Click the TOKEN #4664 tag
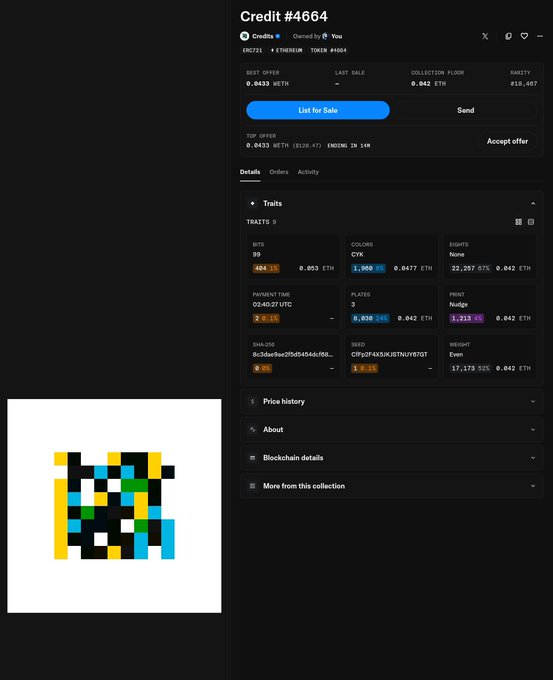 [x=328, y=50]
